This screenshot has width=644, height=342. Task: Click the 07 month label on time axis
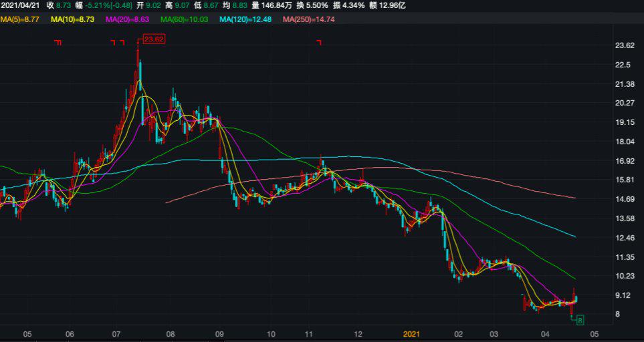116,333
